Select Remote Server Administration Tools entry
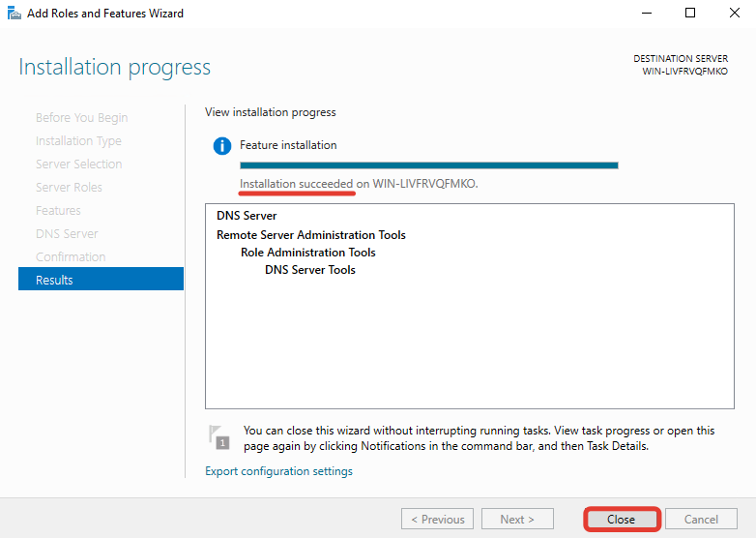 click(x=311, y=235)
